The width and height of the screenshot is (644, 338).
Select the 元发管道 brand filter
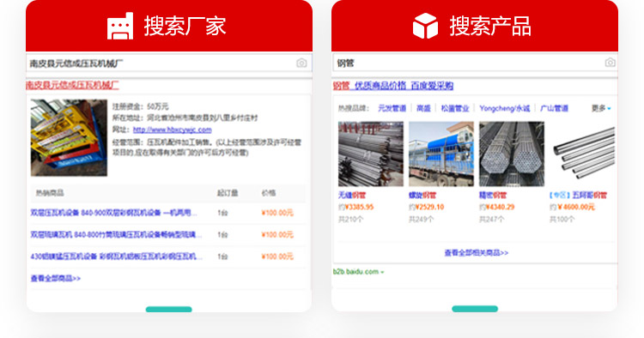point(392,108)
